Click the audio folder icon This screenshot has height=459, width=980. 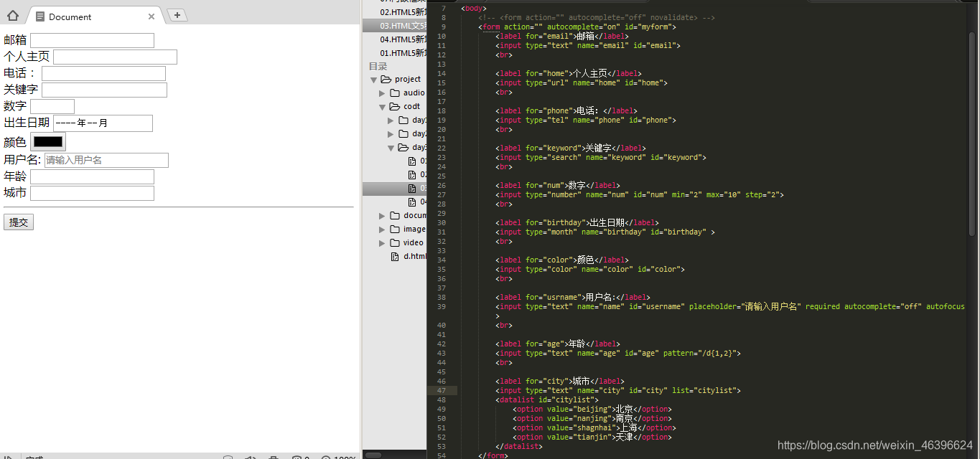(395, 93)
